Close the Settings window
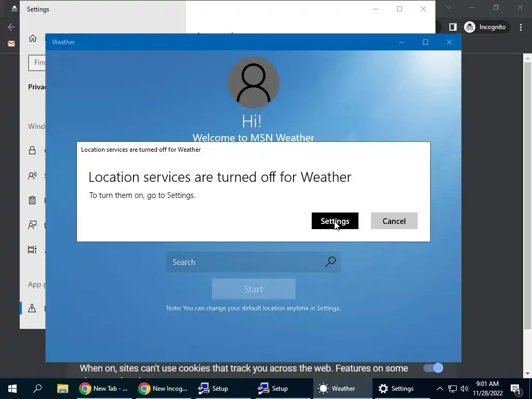532x399 pixels. point(423,9)
